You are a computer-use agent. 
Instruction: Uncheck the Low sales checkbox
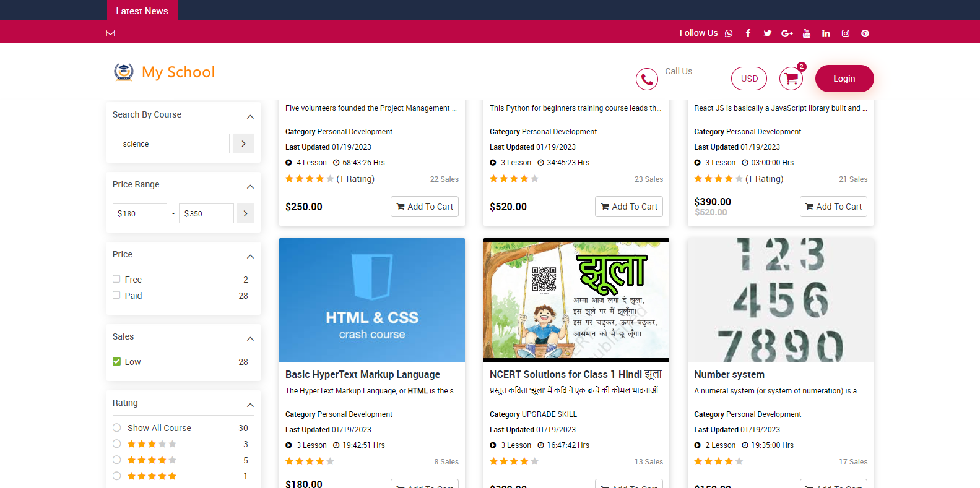pos(116,361)
